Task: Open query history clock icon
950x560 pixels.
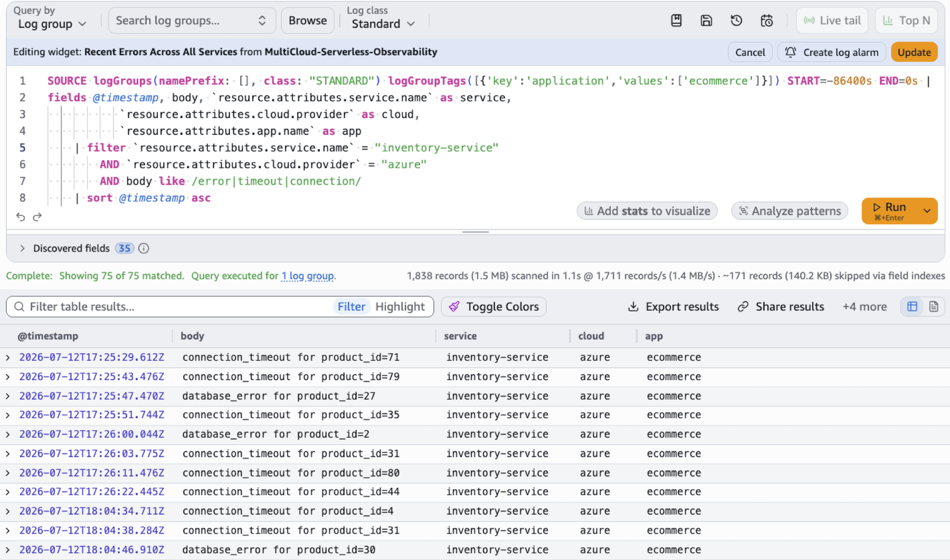Action: pyautogui.click(x=736, y=21)
